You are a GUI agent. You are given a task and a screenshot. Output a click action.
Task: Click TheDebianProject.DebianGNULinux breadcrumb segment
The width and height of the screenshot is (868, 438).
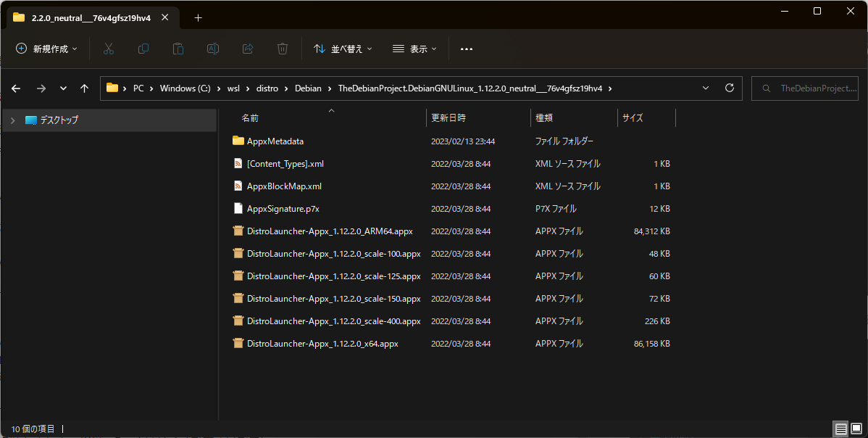[x=470, y=88]
